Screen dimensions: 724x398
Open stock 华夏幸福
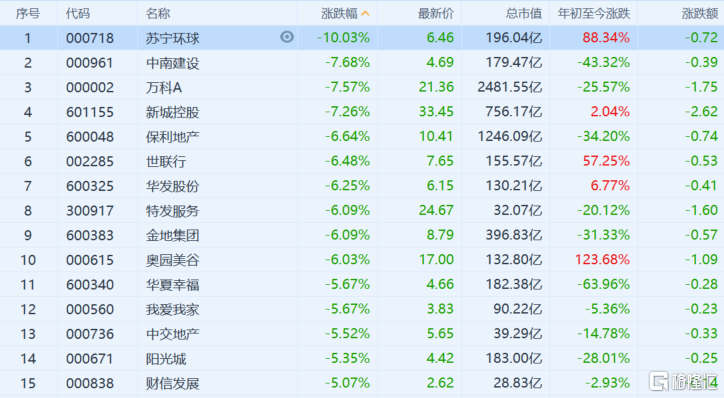(172, 284)
